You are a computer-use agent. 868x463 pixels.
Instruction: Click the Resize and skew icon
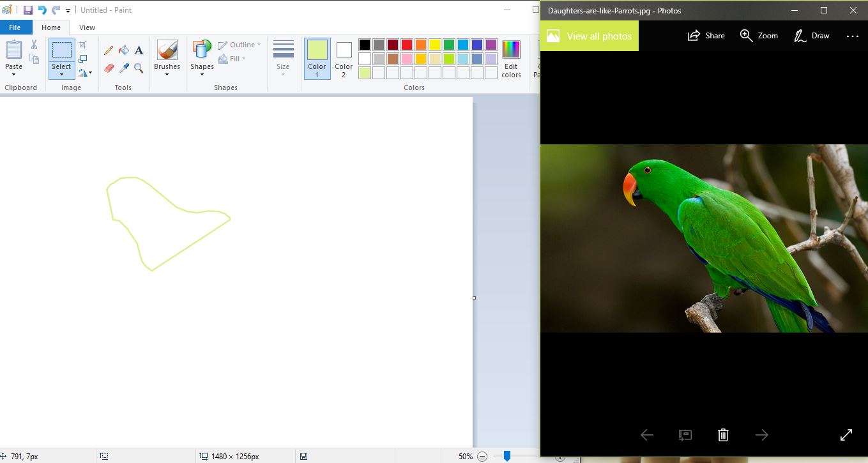click(x=83, y=58)
